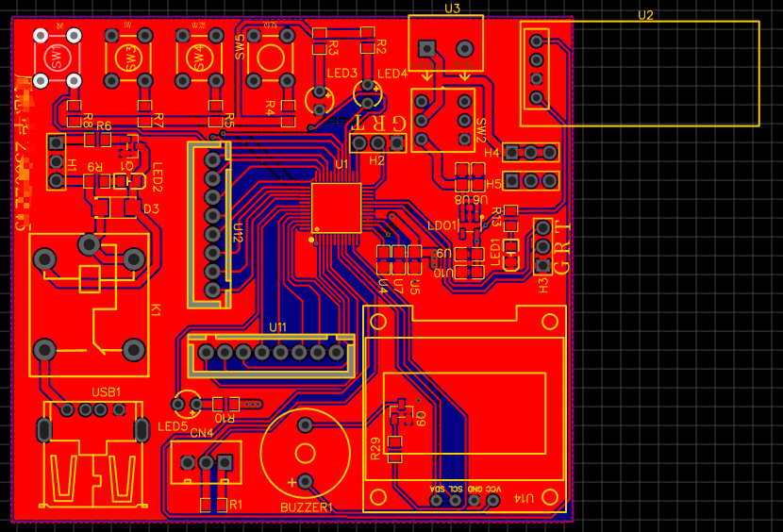Click the LED2 designator text
The width and height of the screenshot is (783, 532).
pos(158,177)
